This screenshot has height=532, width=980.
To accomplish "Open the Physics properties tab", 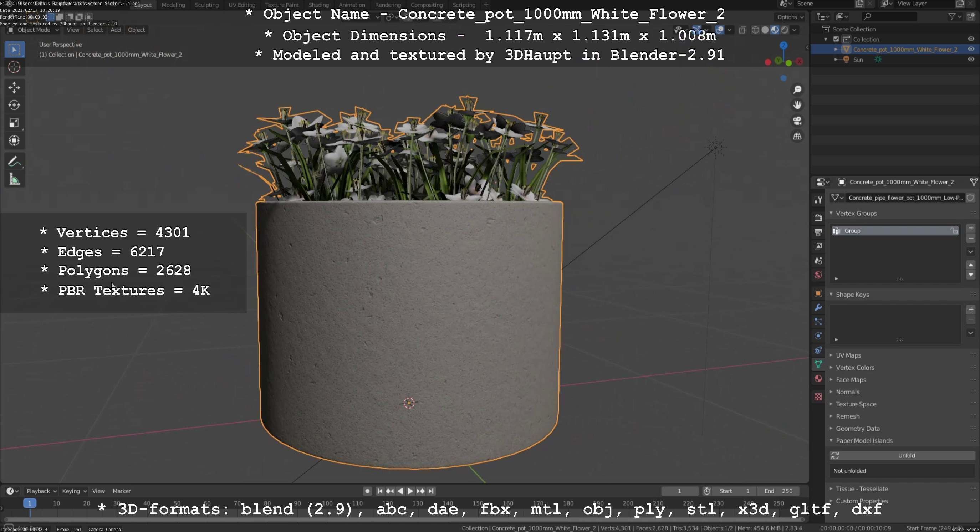I will (x=818, y=336).
